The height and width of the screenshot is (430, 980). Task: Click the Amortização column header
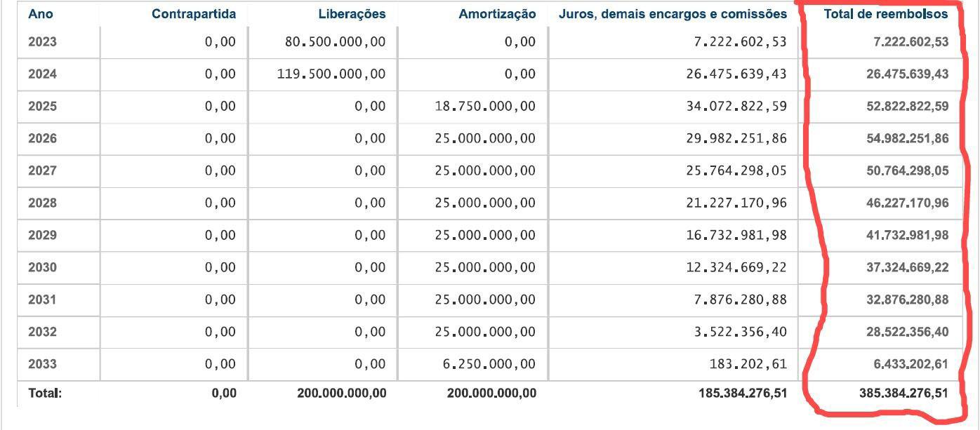(x=497, y=14)
